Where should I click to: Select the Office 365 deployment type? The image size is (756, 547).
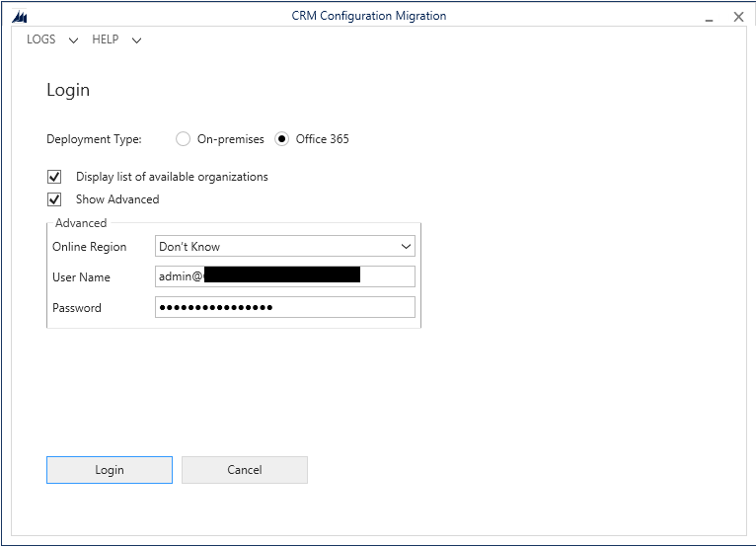(281, 139)
